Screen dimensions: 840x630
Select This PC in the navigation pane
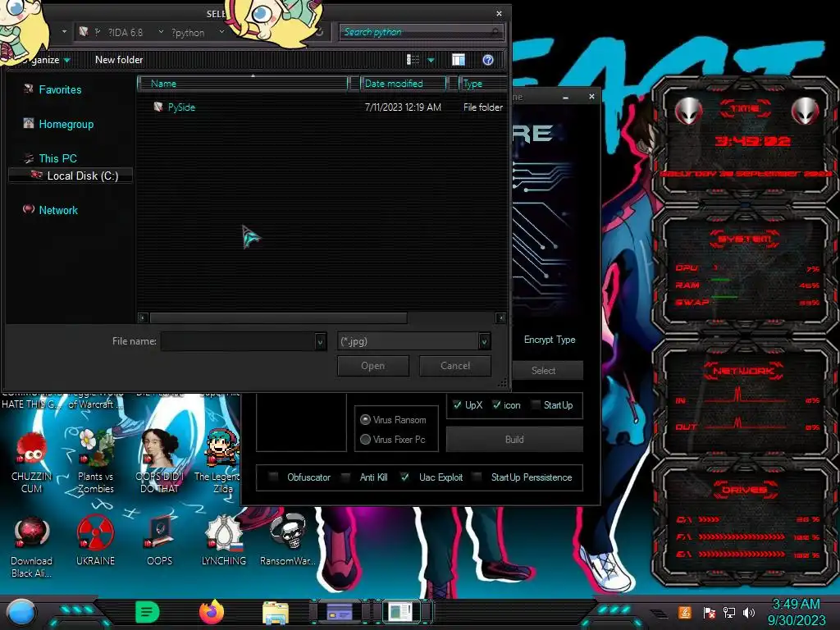click(x=58, y=158)
